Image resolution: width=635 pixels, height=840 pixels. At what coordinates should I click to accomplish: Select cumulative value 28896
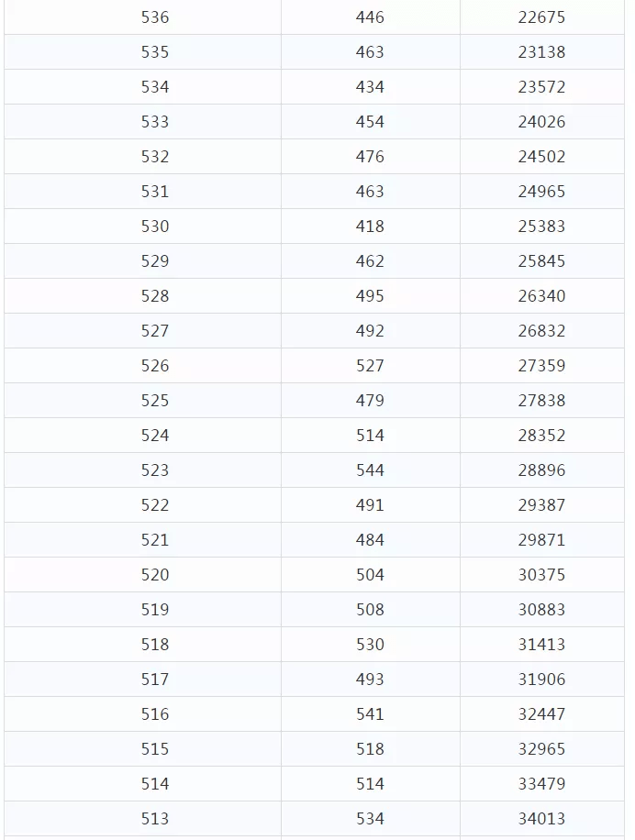click(541, 470)
